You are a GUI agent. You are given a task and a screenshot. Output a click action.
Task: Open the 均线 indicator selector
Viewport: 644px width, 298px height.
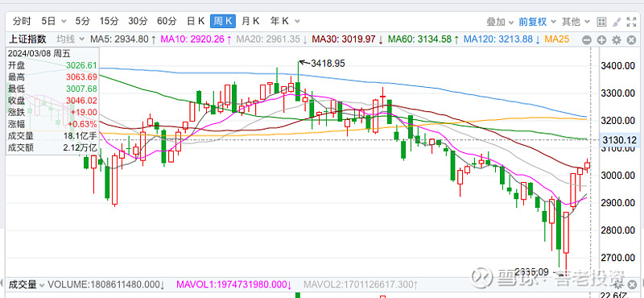coord(70,39)
